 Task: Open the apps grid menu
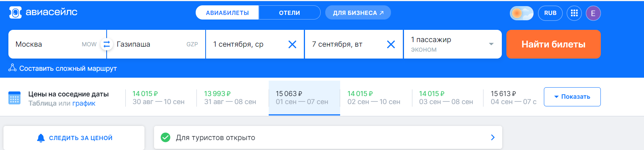574,13
